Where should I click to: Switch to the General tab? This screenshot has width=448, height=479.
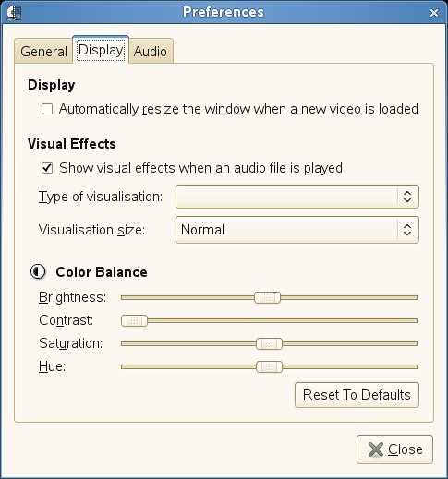[43, 51]
